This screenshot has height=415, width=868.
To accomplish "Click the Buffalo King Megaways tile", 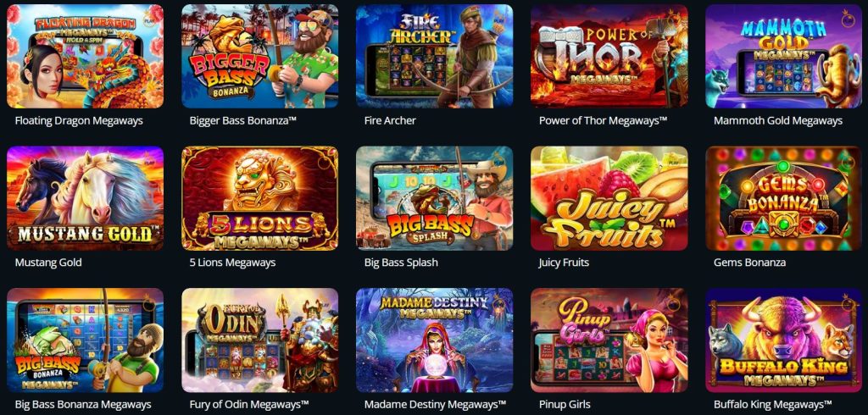I will pos(784,340).
